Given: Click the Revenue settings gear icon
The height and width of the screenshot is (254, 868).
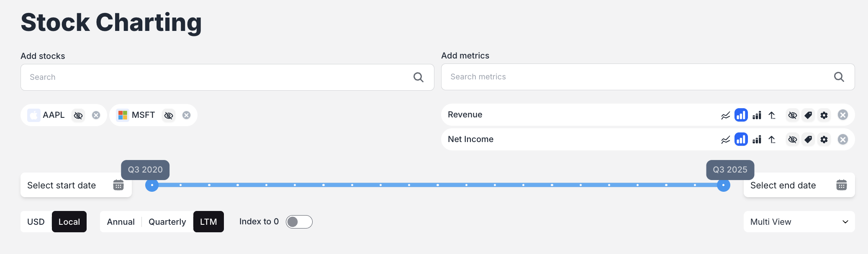Looking at the screenshot, I should [x=824, y=115].
